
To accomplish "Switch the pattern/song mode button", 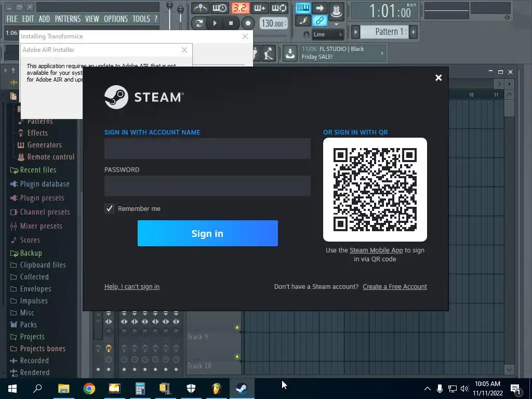I will (199, 23).
